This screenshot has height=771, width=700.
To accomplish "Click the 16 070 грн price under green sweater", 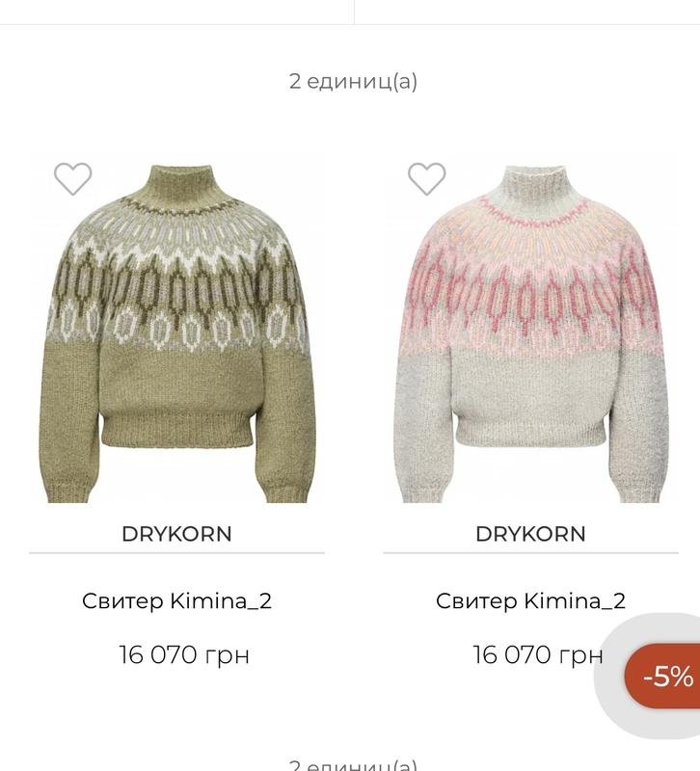I will pos(184,655).
